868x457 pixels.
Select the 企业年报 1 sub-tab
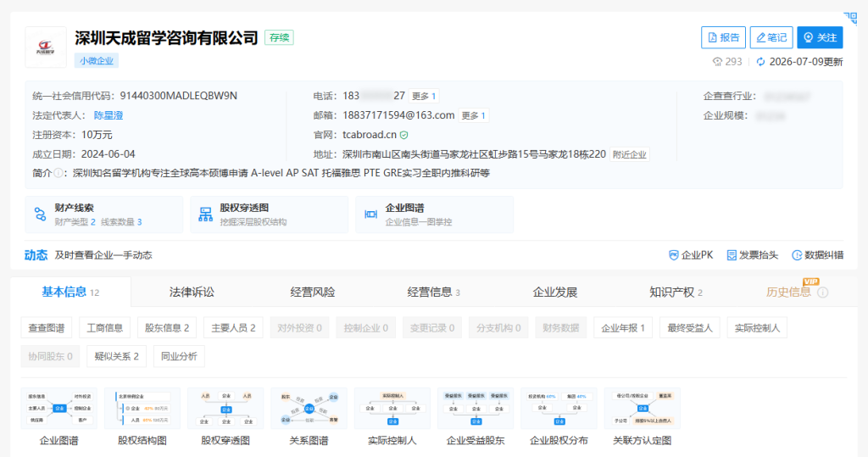click(x=623, y=328)
